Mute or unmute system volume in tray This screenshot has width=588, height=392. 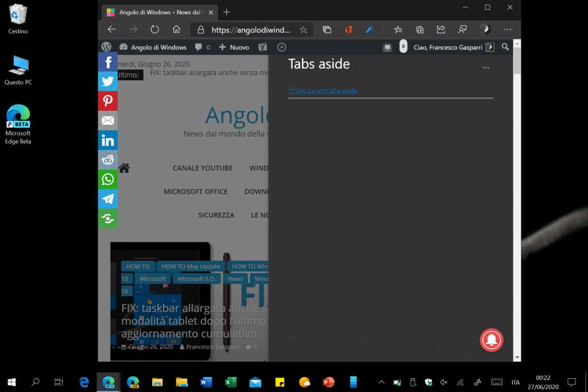click(x=444, y=382)
